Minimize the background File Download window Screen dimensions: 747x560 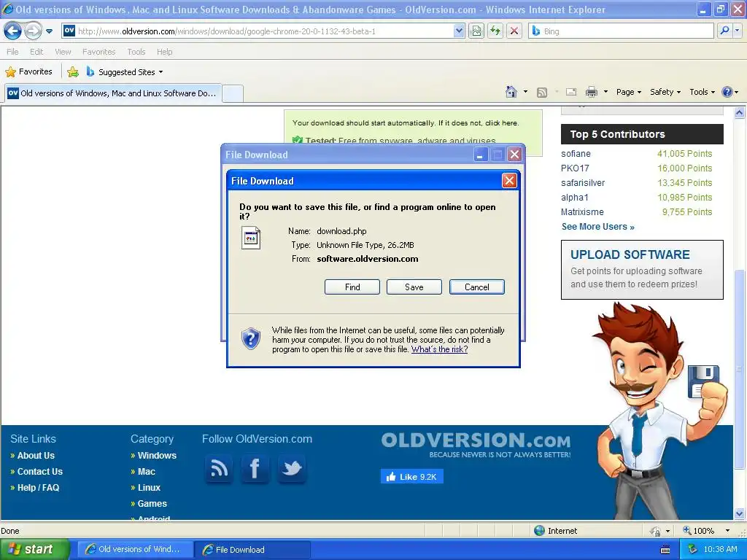pyautogui.click(x=480, y=155)
